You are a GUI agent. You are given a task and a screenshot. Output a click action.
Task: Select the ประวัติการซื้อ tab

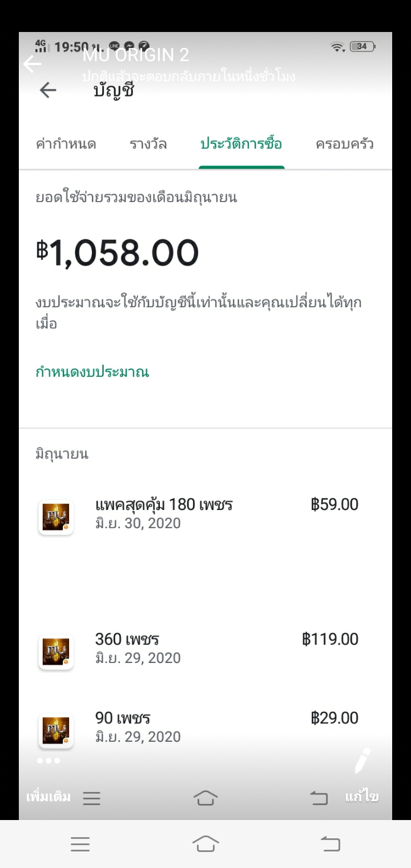tap(241, 144)
